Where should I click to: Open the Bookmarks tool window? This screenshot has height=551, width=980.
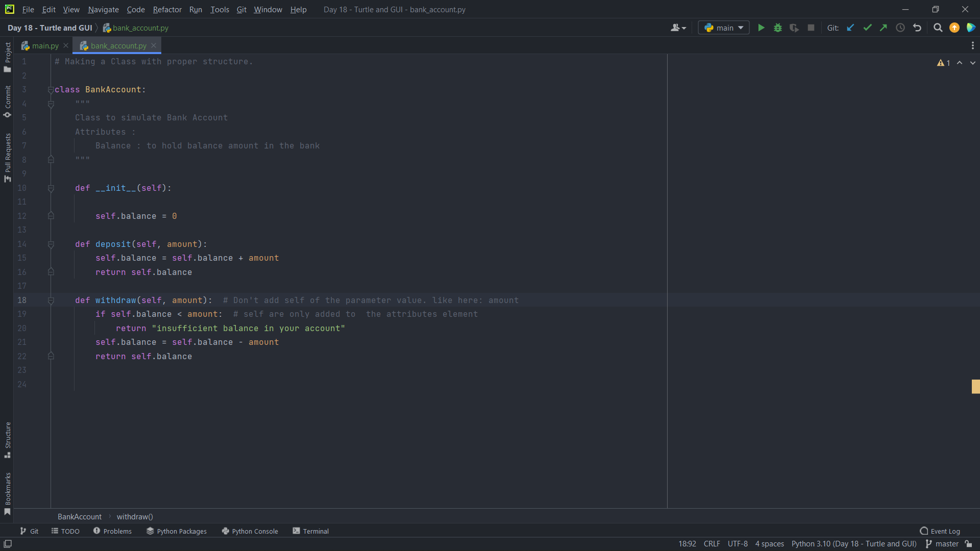click(x=7, y=494)
